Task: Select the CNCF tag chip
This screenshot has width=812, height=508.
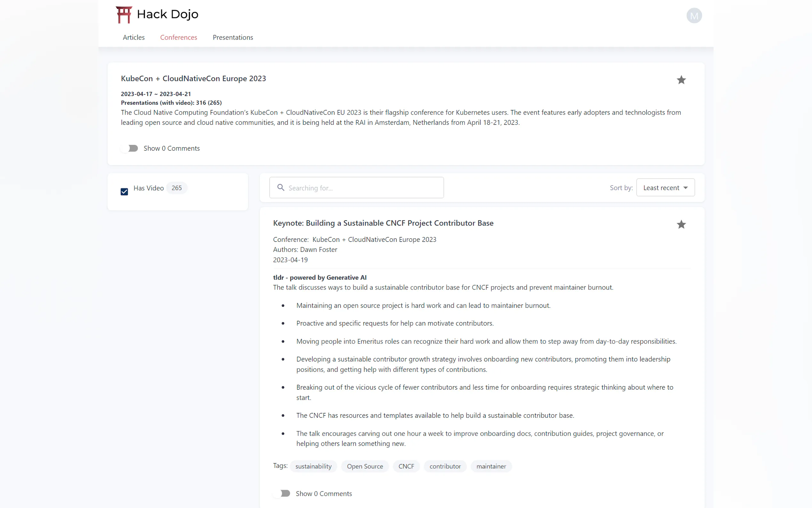Action: tap(406, 466)
